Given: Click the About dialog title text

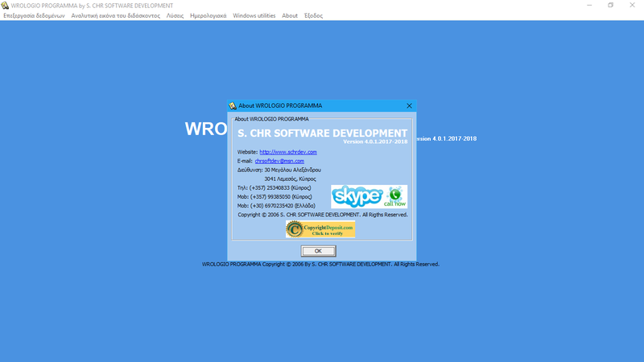Looking at the screenshot, I should (x=280, y=106).
